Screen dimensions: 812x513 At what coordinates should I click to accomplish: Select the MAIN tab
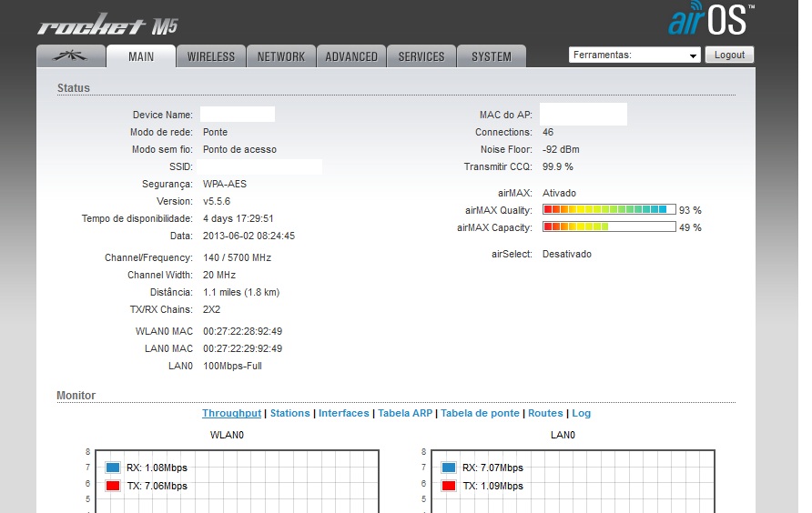pos(141,55)
